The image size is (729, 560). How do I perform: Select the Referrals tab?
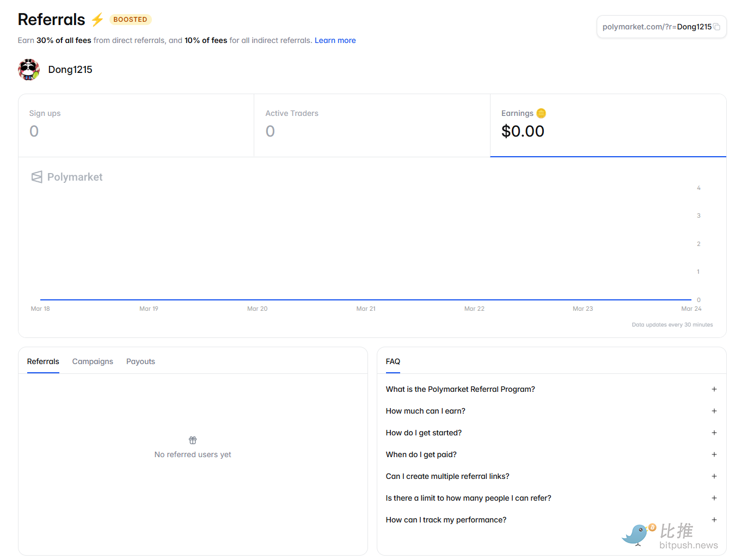[x=43, y=361]
